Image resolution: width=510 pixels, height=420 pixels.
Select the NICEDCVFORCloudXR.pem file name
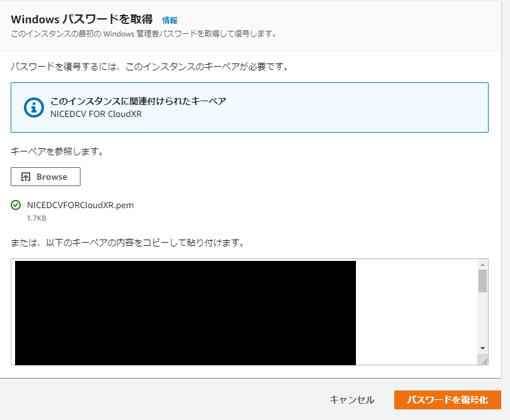pyautogui.click(x=80, y=205)
